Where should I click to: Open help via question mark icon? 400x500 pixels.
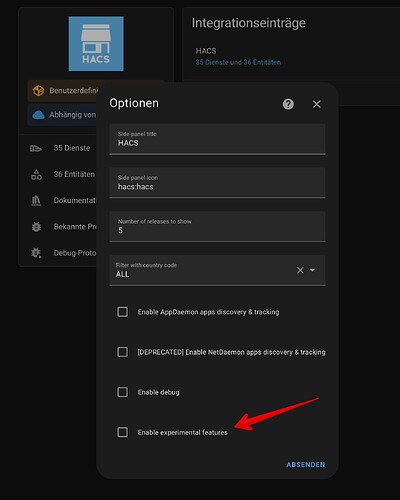coord(288,104)
